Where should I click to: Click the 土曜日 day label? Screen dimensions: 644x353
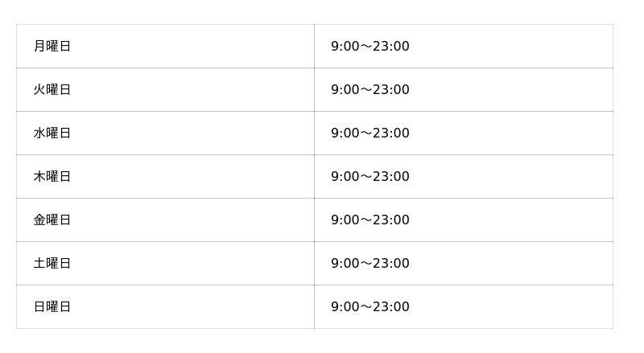tap(52, 264)
